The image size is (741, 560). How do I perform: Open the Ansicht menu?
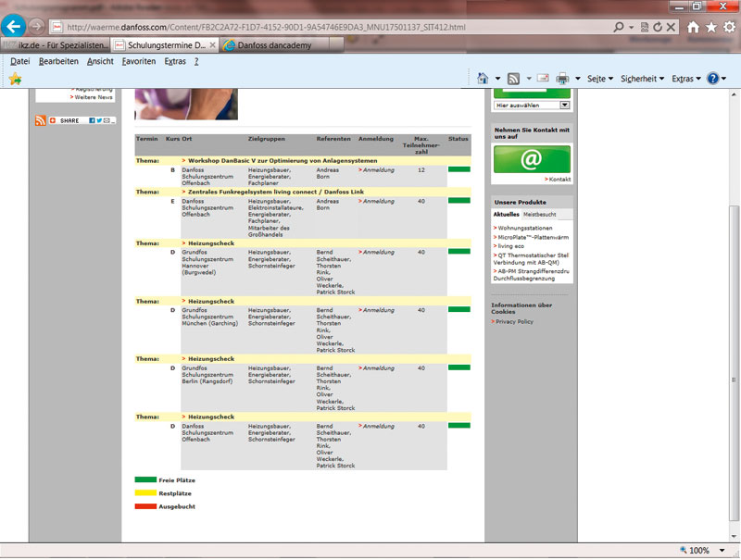100,61
